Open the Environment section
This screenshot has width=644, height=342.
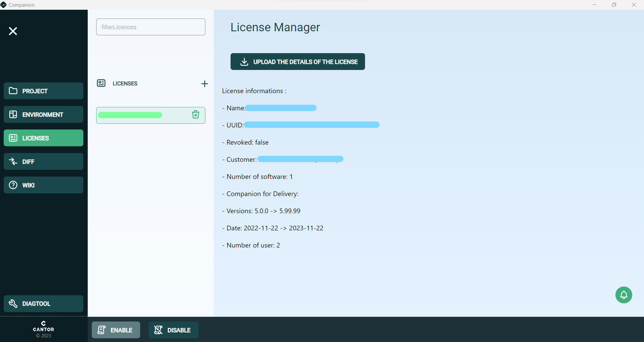(x=43, y=114)
